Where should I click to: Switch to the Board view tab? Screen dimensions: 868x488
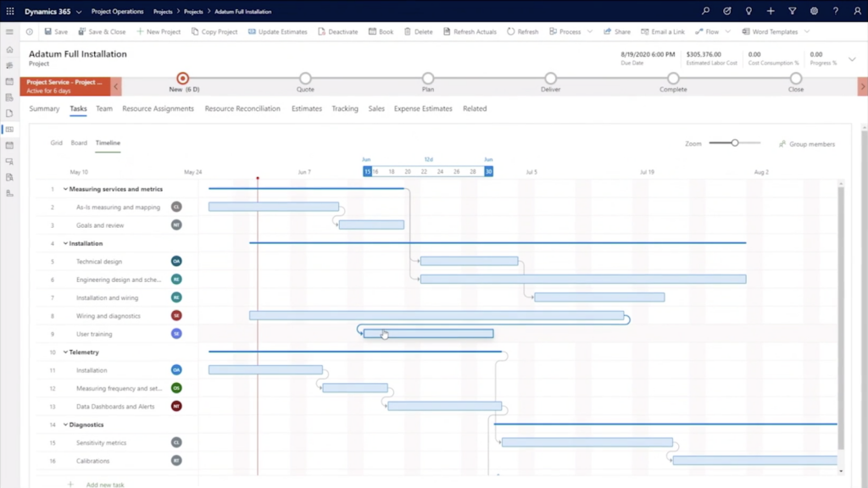(x=79, y=142)
